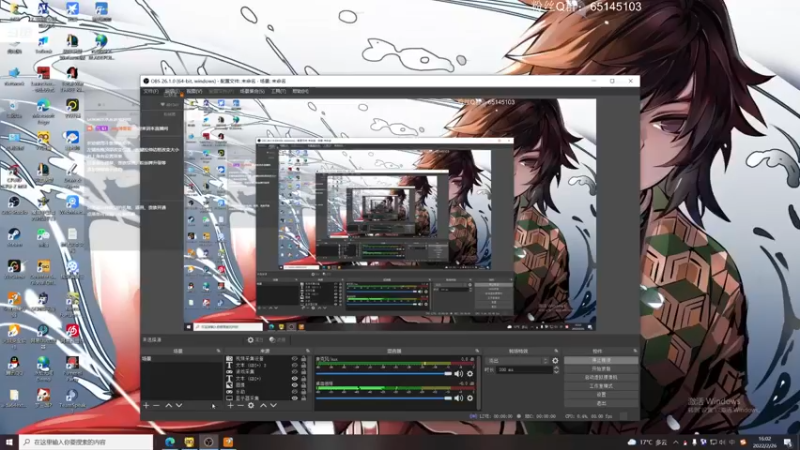Open 麦克风/Aux audio settings gear

470,373
